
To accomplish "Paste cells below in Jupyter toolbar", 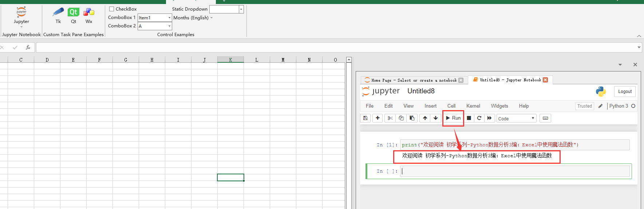I will (412, 118).
